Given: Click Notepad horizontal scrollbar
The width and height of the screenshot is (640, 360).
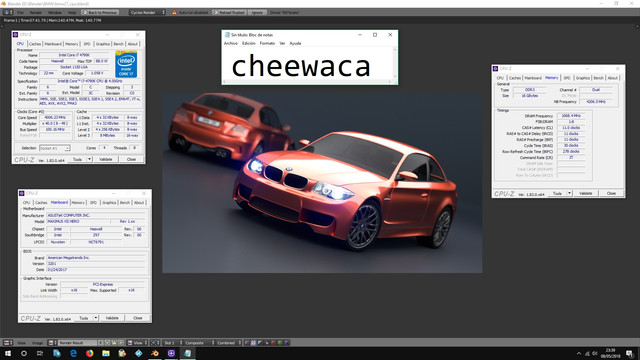Looking at the screenshot, I should click(x=308, y=82).
